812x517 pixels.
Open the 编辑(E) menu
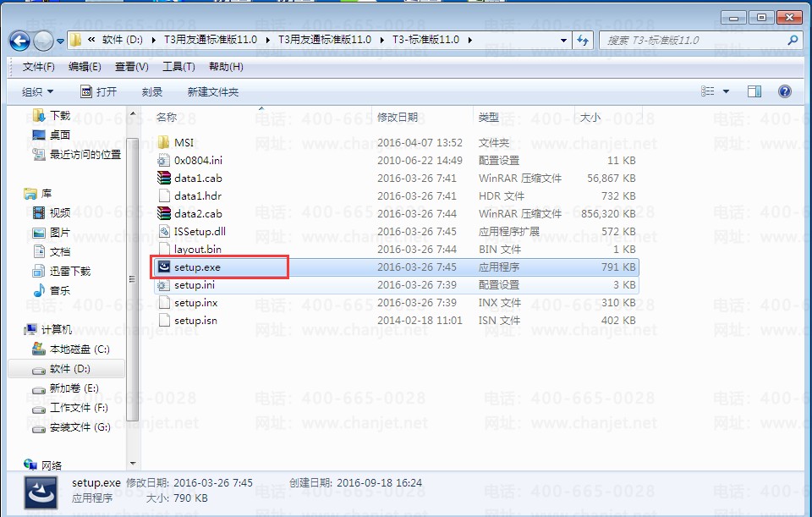[x=85, y=67]
